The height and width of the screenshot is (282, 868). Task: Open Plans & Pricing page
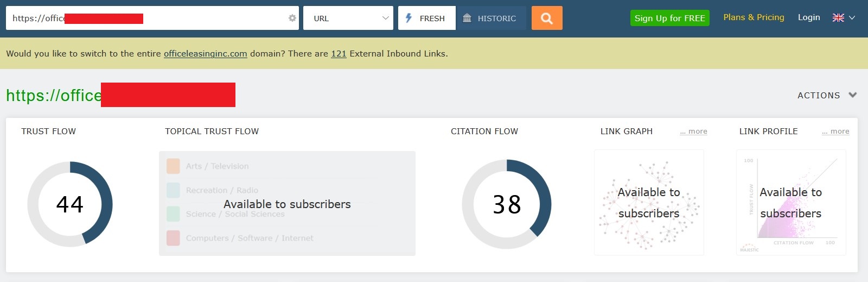tap(754, 17)
